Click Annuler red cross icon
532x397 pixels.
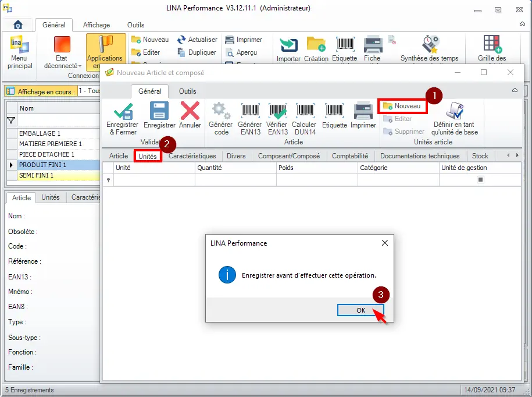[190, 111]
